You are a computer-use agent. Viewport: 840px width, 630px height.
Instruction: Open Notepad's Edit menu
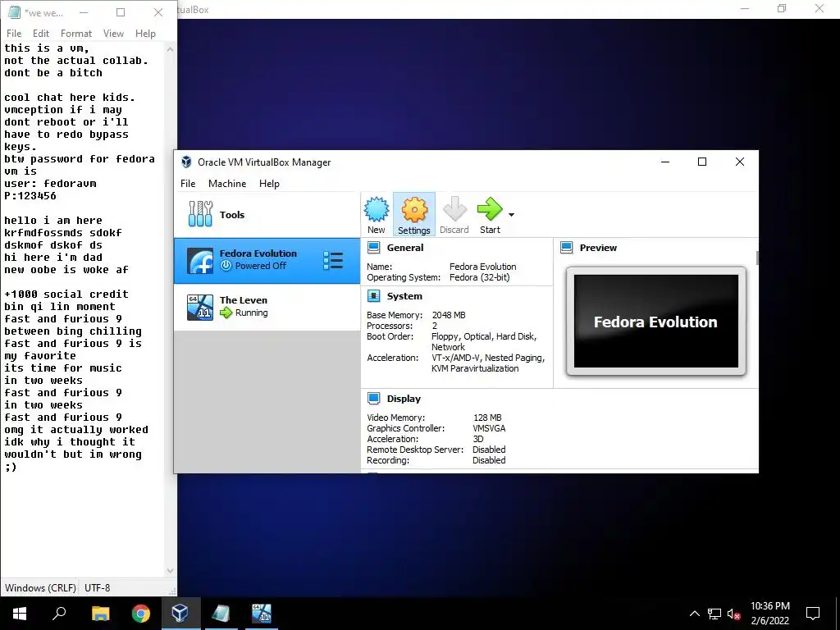41,33
